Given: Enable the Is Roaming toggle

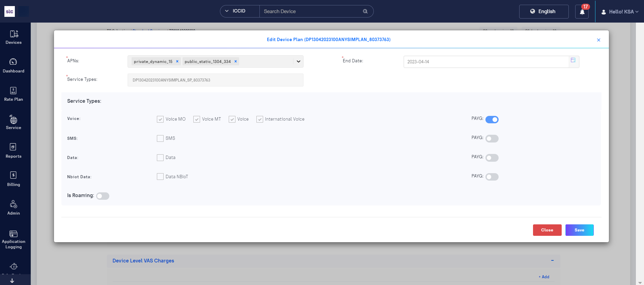Looking at the screenshot, I should point(103,196).
